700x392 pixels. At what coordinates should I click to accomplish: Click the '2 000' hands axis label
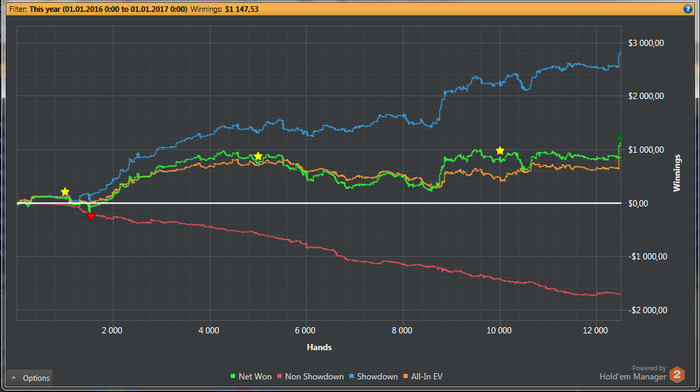coord(112,330)
